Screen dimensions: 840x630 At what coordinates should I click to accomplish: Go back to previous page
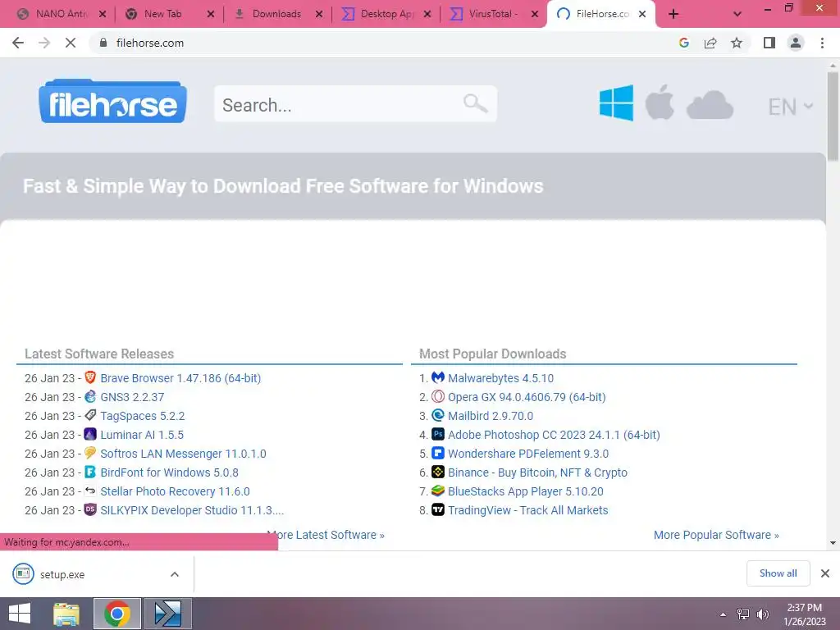(x=18, y=43)
